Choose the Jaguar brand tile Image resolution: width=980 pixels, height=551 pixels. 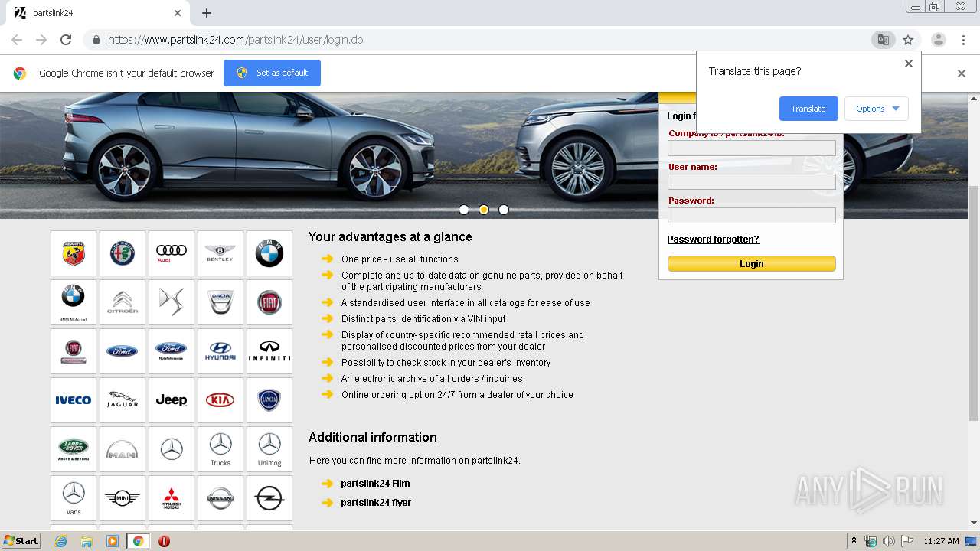(122, 400)
